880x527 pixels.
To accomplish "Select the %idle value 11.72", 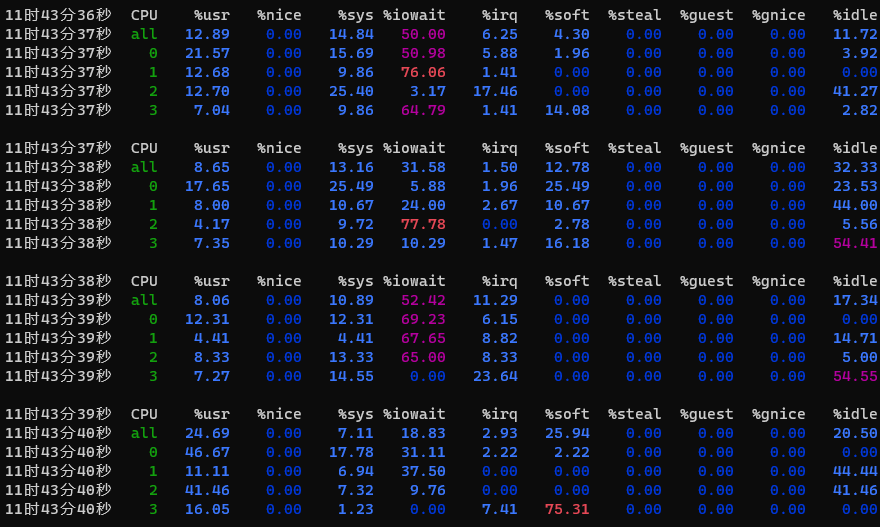I will point(855,34).
